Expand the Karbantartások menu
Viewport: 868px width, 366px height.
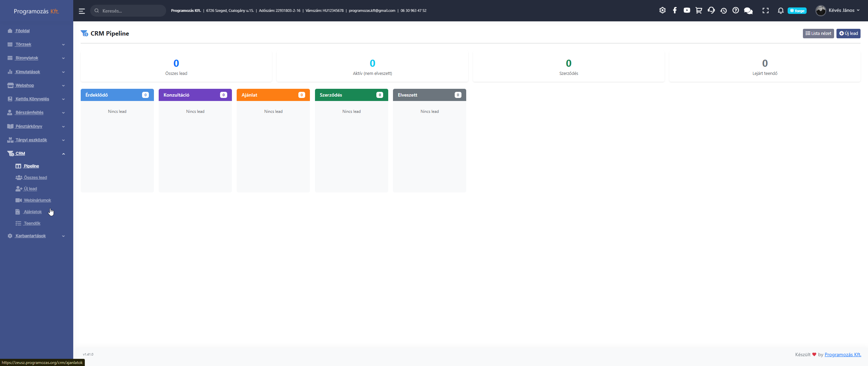36,236
